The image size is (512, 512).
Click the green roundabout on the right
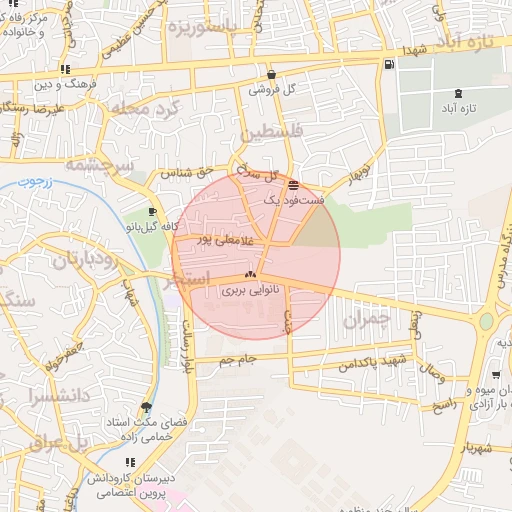486,321
